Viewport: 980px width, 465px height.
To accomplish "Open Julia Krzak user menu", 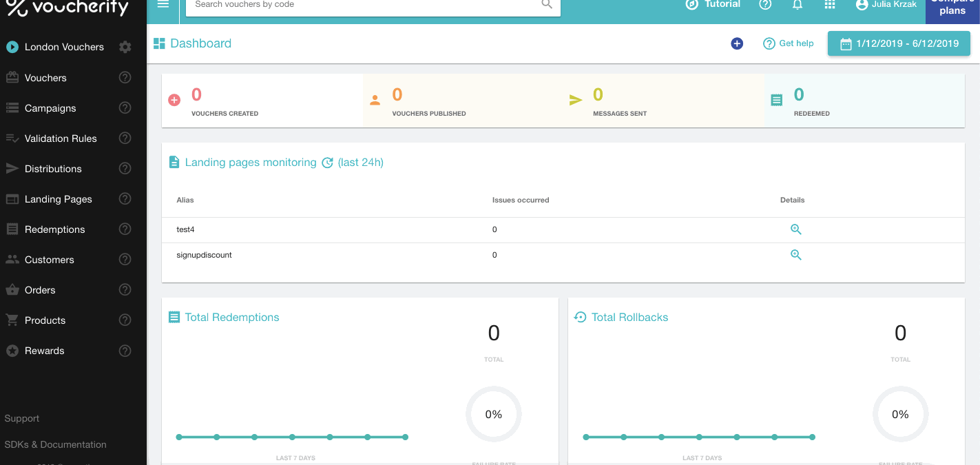I will click(x=886, y=4).
